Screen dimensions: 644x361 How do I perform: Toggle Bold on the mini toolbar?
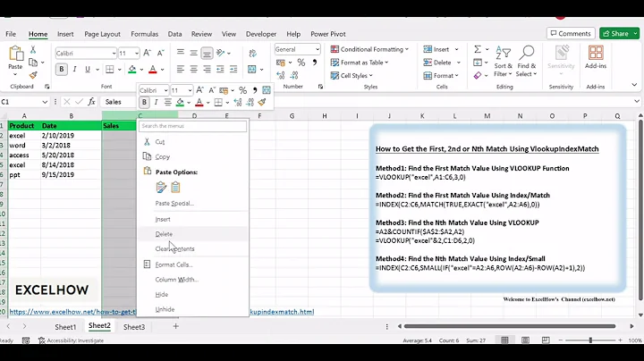click(144, 102)
